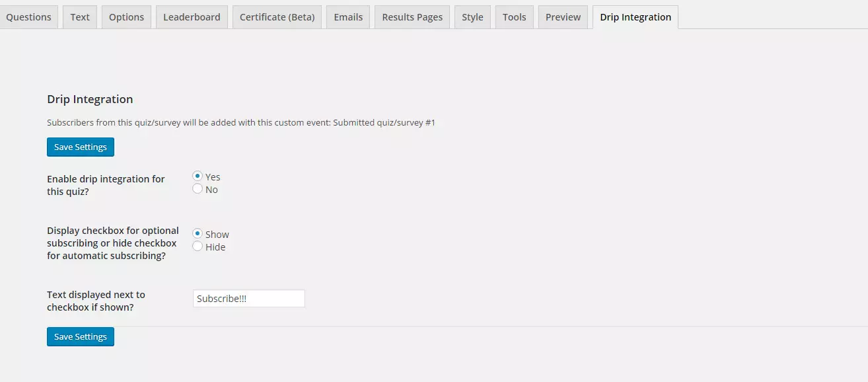
Task: Click the 'Text displayed next to checkbox' label
Action: 96,301
